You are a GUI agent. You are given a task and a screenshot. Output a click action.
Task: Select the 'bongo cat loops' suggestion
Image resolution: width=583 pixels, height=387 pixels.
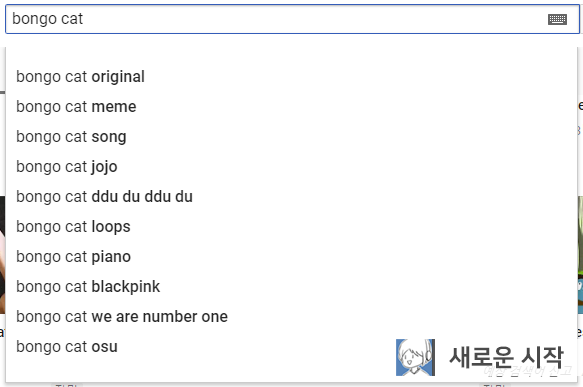(x=292, y=227)
